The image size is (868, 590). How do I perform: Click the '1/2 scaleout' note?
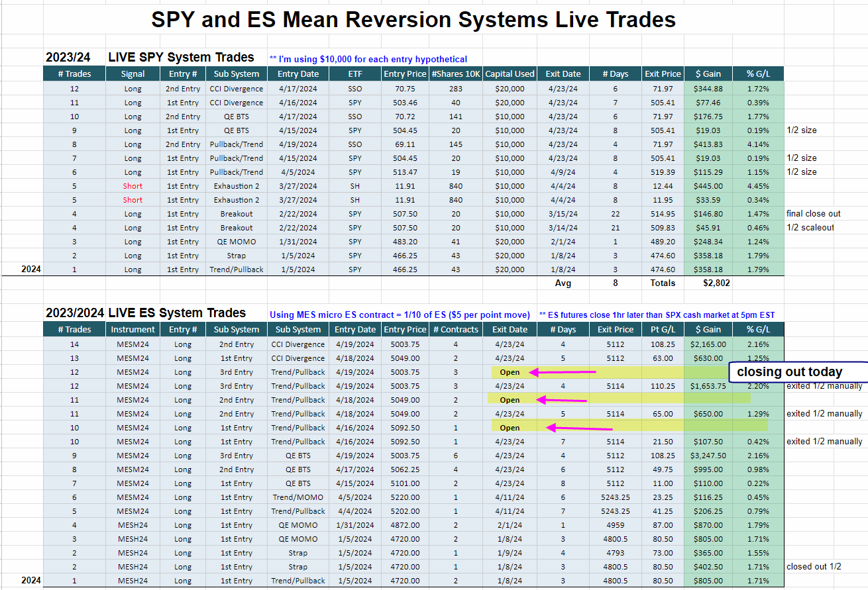click(810, 228)
